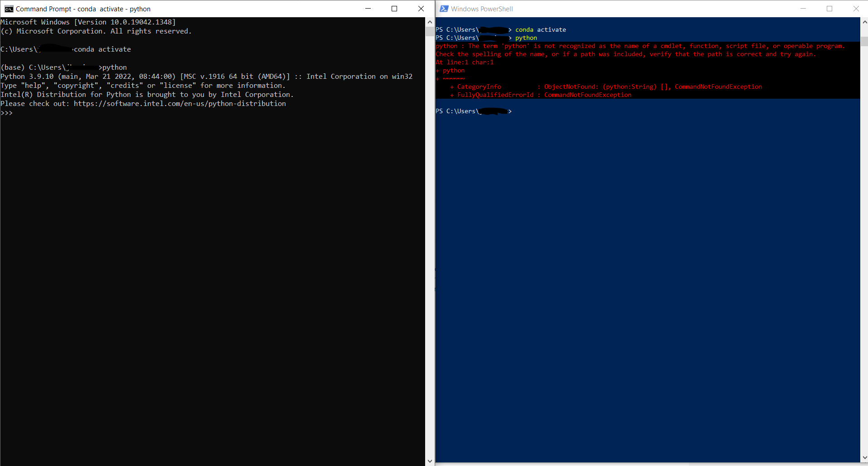Open the Command Prompt title bar icon menu
This screenshot has height=466, width=868.
[9, 9]
